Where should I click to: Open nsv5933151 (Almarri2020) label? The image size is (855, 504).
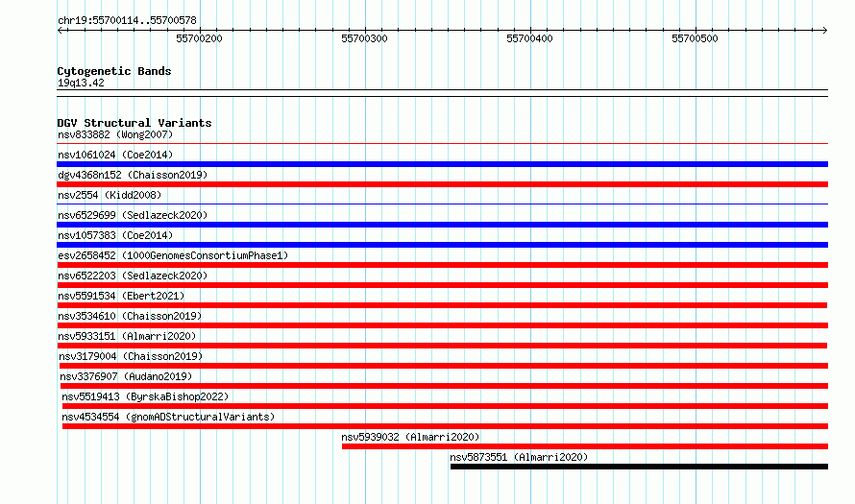tap(127, 336)
